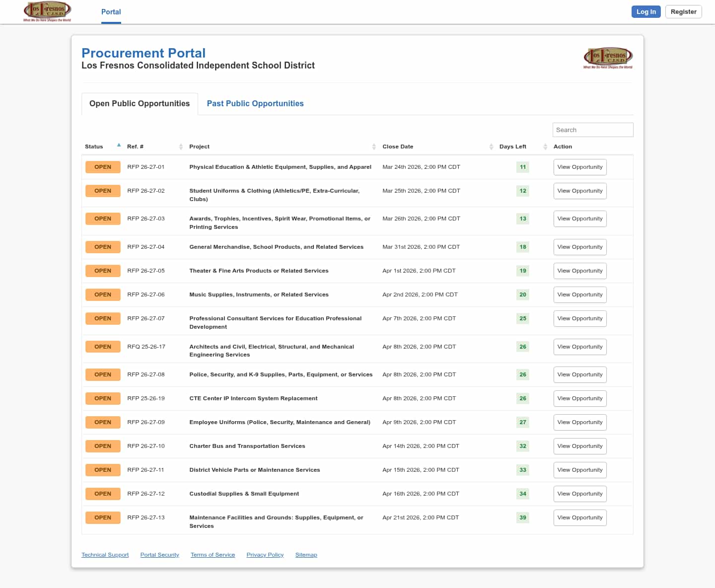The height and width of the screenshot is (588, 715).
Task: Open the Privacy Policy footer link
Action: (265, 555)
